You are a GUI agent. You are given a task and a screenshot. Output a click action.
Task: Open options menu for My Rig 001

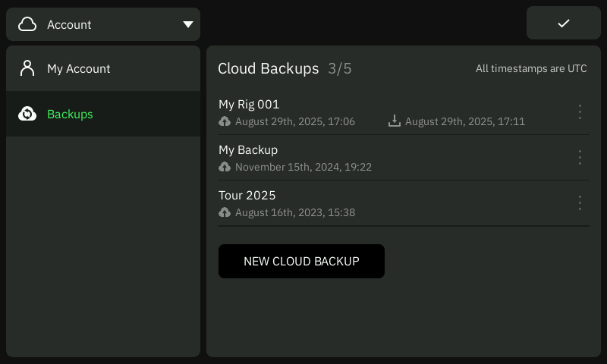tap(580, 112)
